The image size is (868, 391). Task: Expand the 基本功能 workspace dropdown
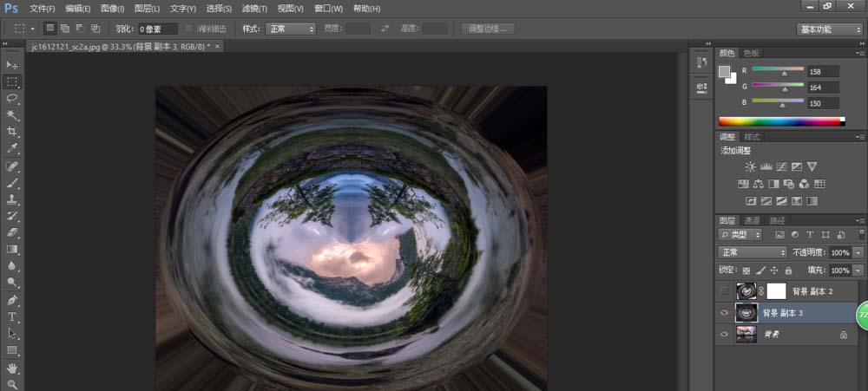[829, 29]
